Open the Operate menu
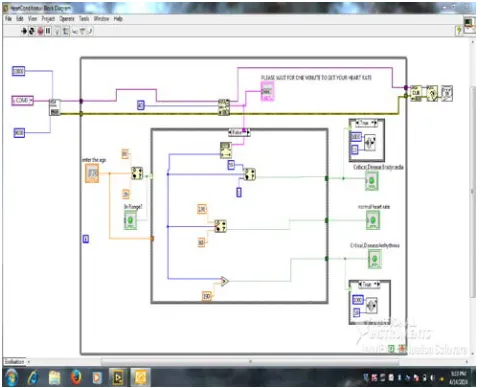This screenshot has width=484, height=388. coord(67,19)
